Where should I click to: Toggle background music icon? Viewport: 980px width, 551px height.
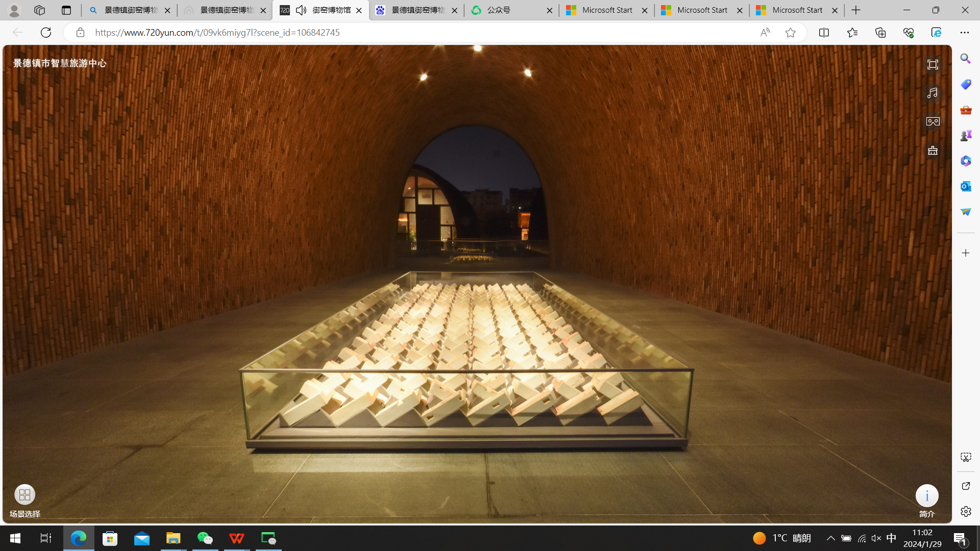933,93
